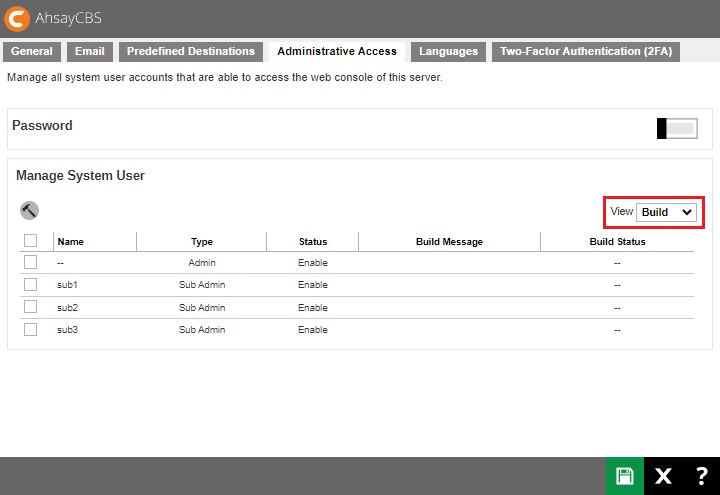Open the Two-Factor Authentication (2FA) tab

586,51
